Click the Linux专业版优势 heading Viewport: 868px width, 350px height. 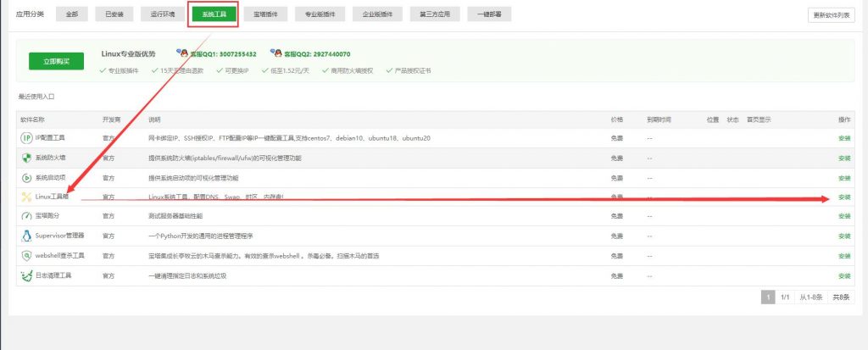(x=129, y=53)
